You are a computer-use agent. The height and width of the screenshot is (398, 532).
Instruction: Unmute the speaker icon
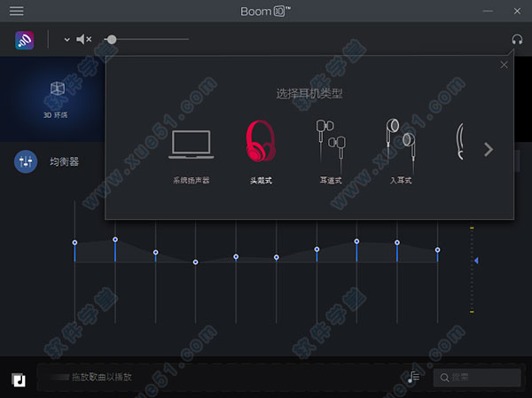point(83,39)
